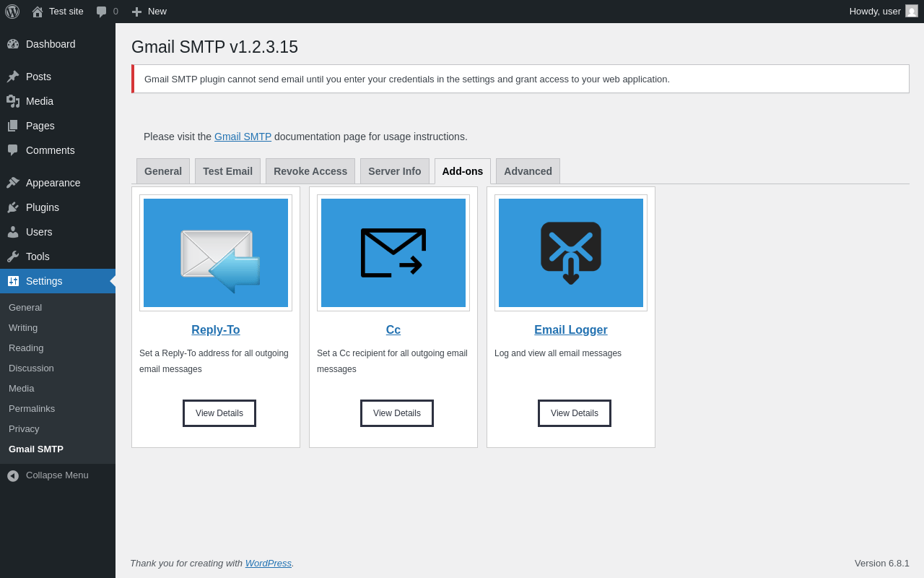Open Gmail SMTP settings submenu item
The width and height of the screenshot is (924, 578).
(36, 449)
